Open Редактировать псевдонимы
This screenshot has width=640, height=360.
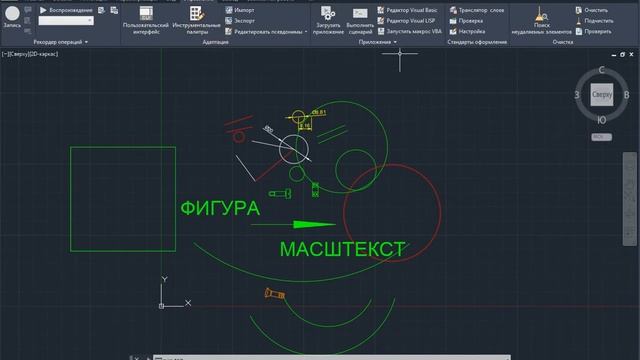264,31
